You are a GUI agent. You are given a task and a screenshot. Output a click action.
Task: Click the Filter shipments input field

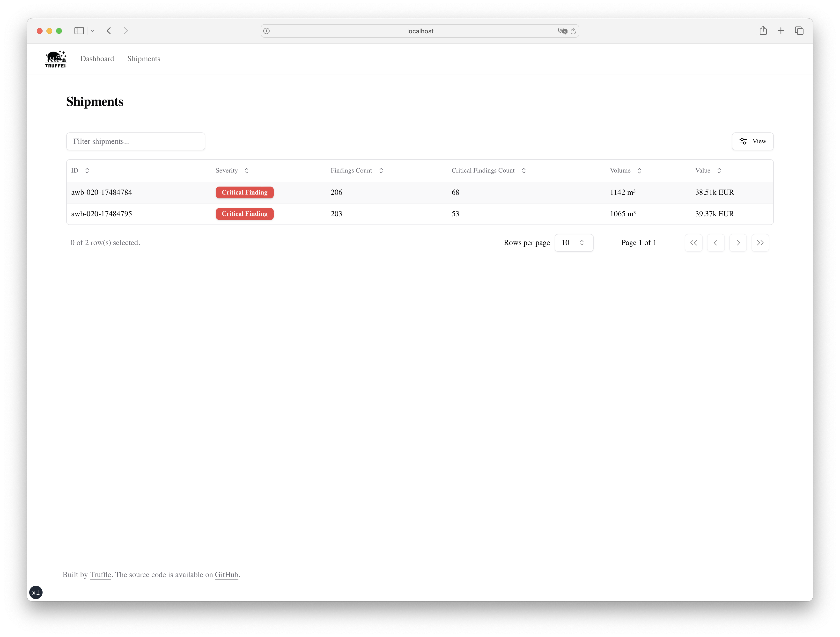[x=136, y=141]
